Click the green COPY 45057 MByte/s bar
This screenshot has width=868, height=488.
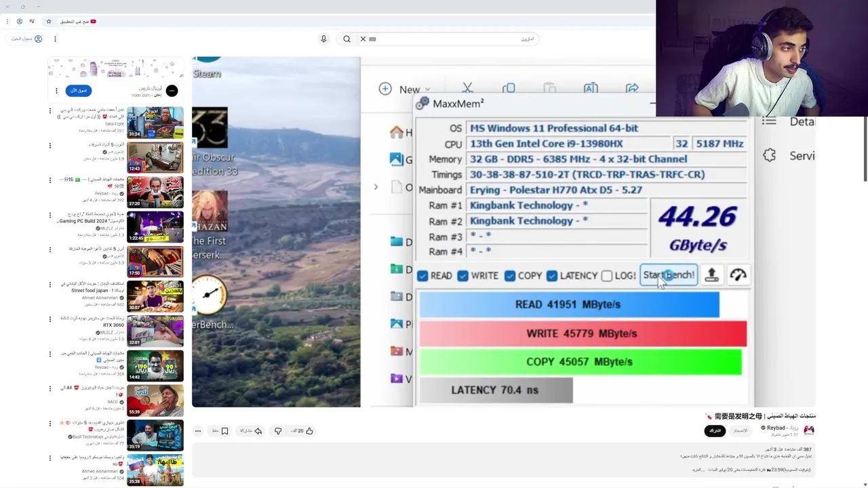pos(580,362)
